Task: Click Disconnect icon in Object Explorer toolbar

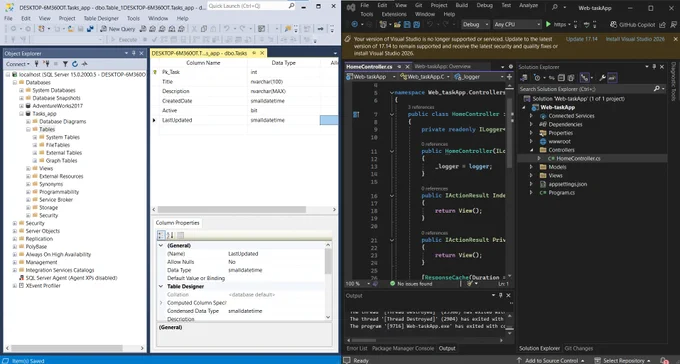Action: pyautogui.click(x=46, y=64)
